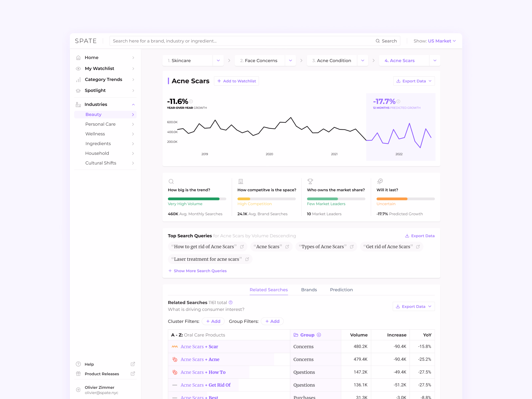Viewport: 532px width, 399px height.
Task: Switch to the Prediction tab
Action: [341, 290]
